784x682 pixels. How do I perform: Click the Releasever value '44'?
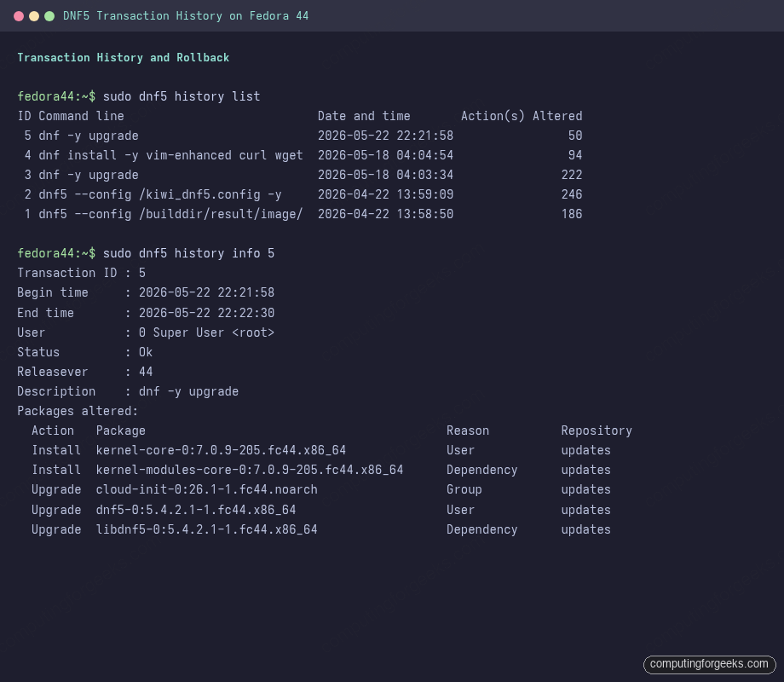(x=146, y=372)
